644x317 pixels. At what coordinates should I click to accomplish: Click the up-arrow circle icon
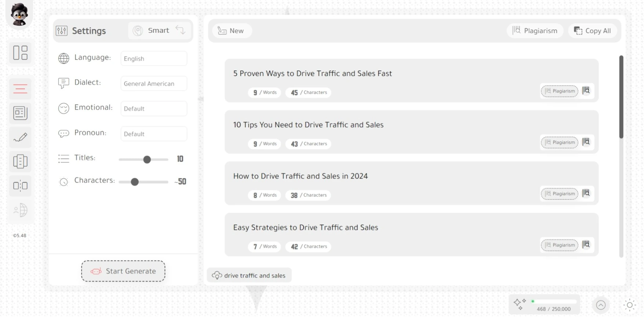601,305
